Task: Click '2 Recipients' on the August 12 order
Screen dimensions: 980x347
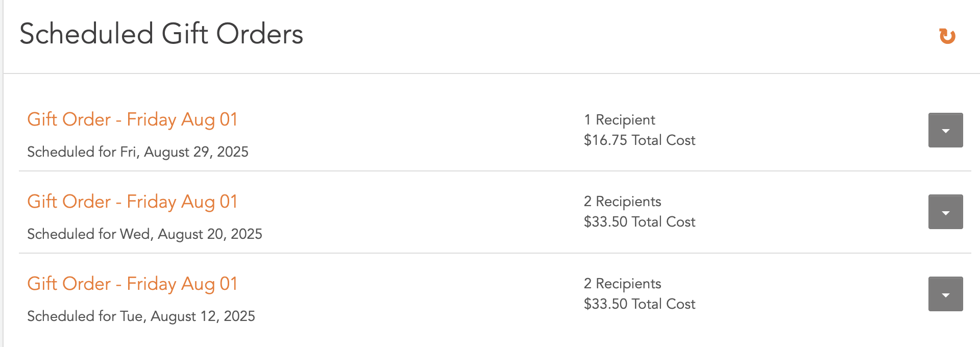Action: (623, 284)
